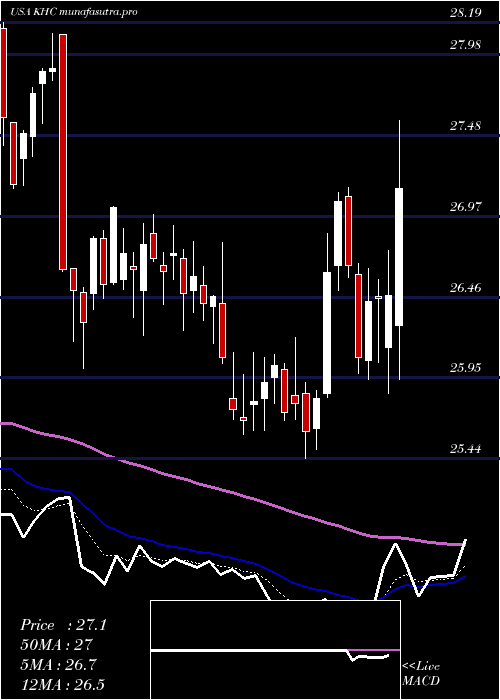The height and width of the screenshot is (700, 500).
Task: Open the Live MACD inset chart
Action: point(275,650)
